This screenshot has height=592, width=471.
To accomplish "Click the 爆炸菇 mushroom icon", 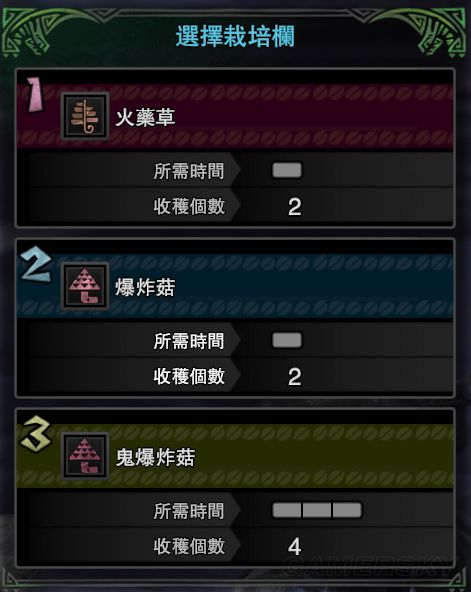I will pyautogui.click(x=85, y=286).
